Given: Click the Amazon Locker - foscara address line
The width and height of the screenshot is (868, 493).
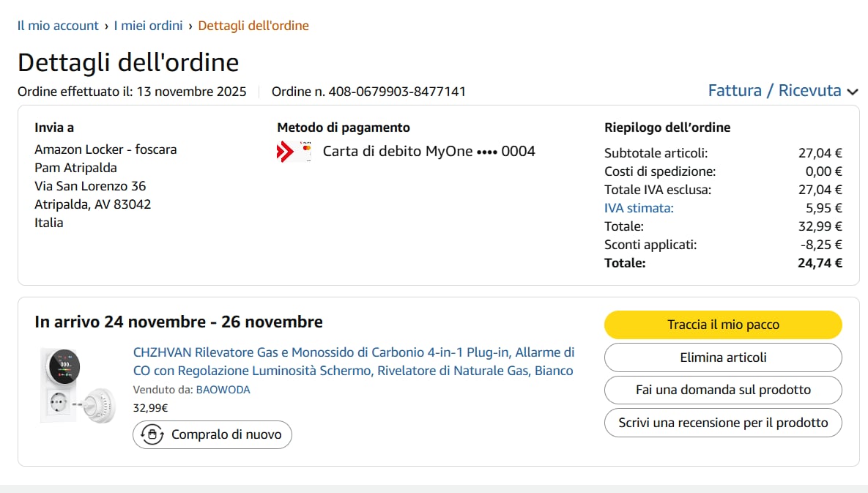Looking at the screenshot, I should (x=105, y=149).
